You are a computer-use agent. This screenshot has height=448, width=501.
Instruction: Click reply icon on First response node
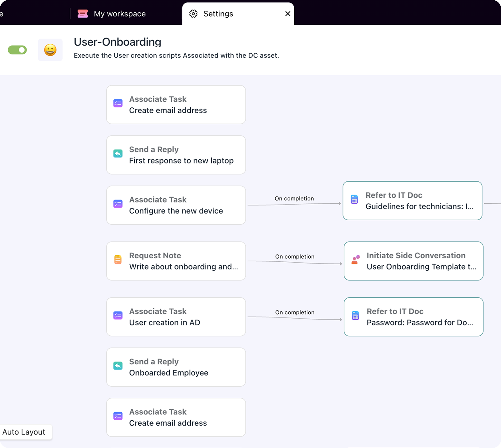pyautogui.click(x=118, y=154)
